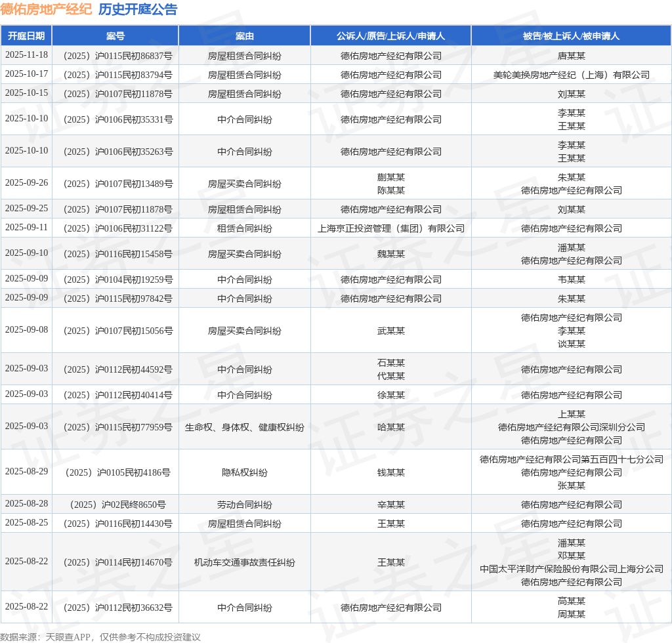
Task: Click plaintiff 陈某某
Action: tap(391, 190)
